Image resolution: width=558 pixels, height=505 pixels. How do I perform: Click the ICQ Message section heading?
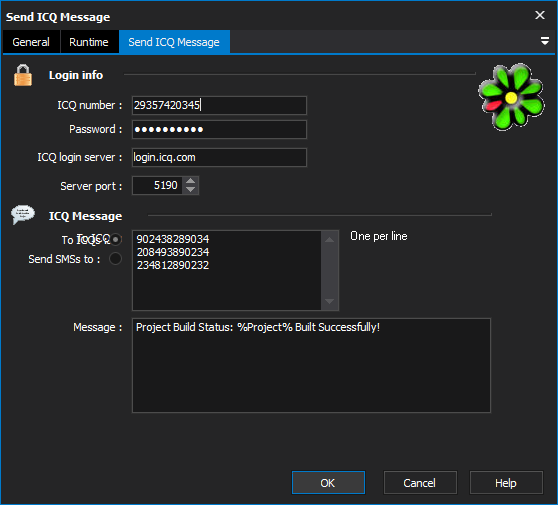point(85,216)
